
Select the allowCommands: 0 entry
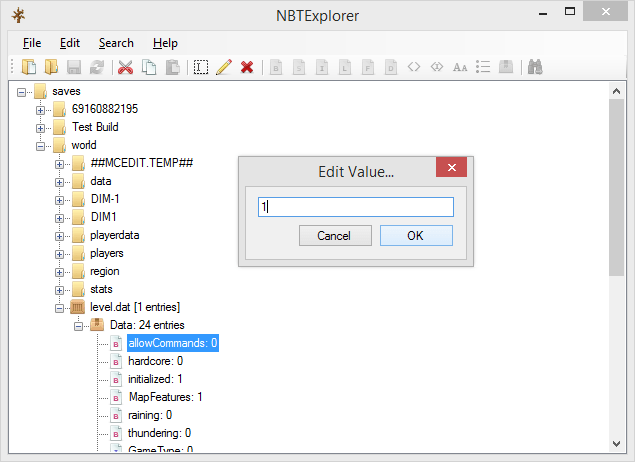173,343
